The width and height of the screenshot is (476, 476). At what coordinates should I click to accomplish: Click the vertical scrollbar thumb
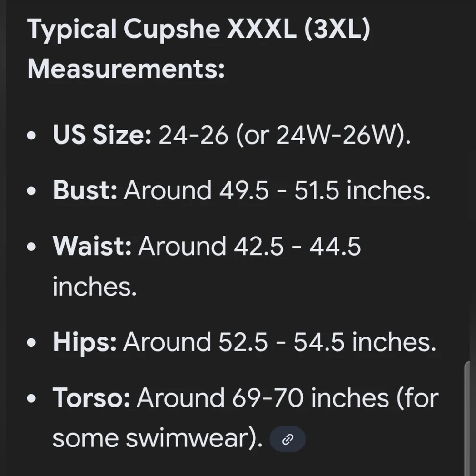467,418
